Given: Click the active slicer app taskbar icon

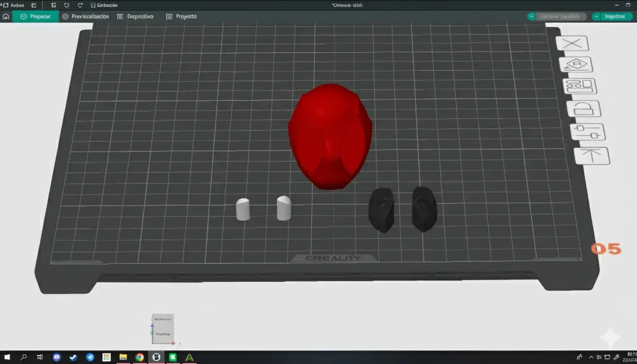Looking at the screenshot, I should point(156,357).
